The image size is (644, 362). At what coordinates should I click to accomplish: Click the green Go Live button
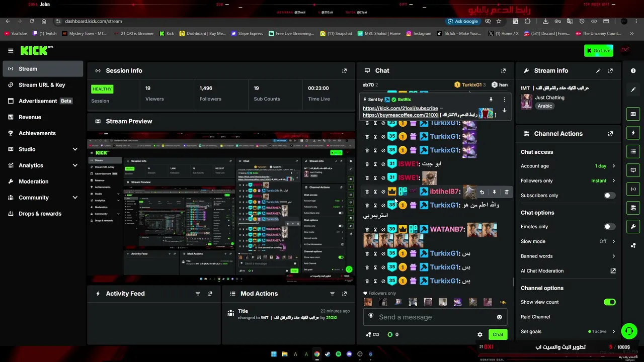tap(598, 50)
